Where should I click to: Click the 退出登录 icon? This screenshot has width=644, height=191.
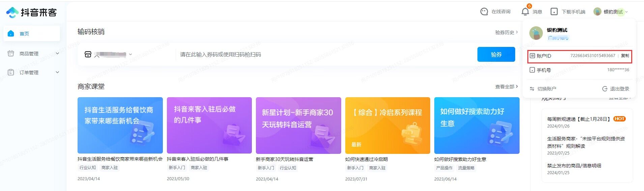click(605, 89)
